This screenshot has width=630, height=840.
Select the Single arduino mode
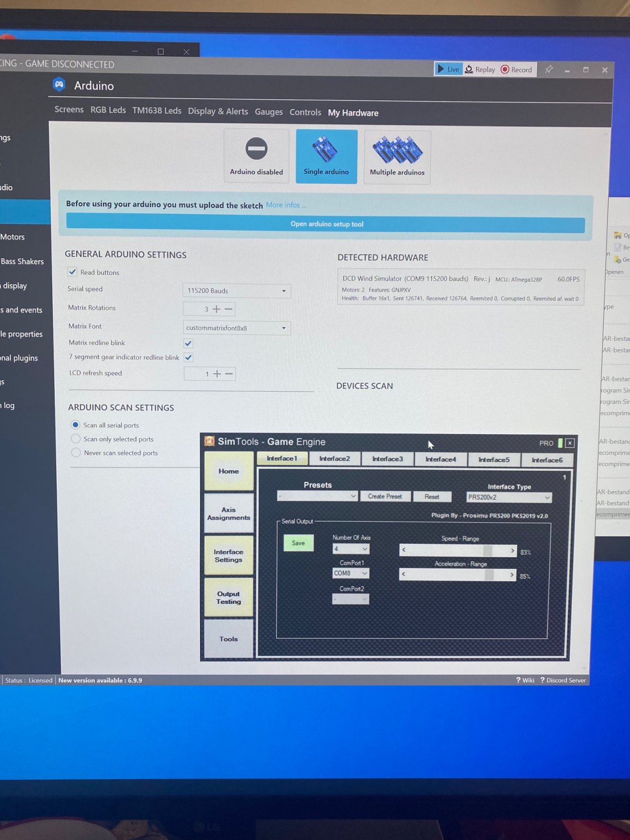click(x=327, y=156)
